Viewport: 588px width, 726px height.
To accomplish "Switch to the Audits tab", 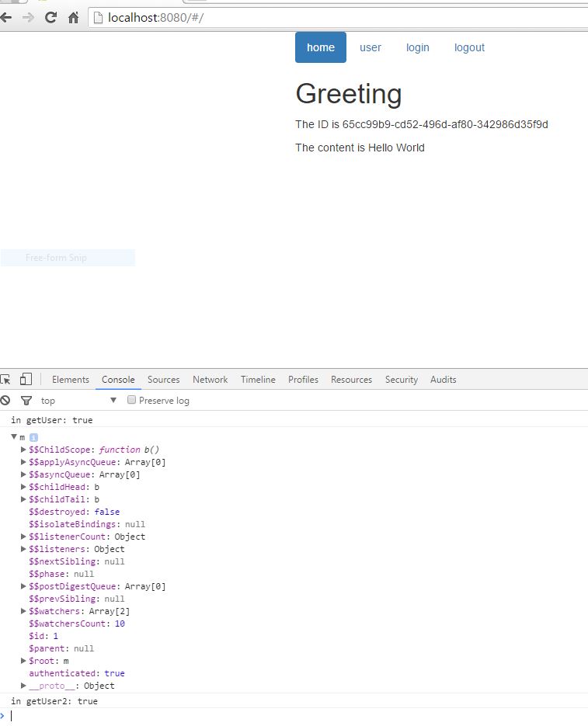I will point(443,379).
